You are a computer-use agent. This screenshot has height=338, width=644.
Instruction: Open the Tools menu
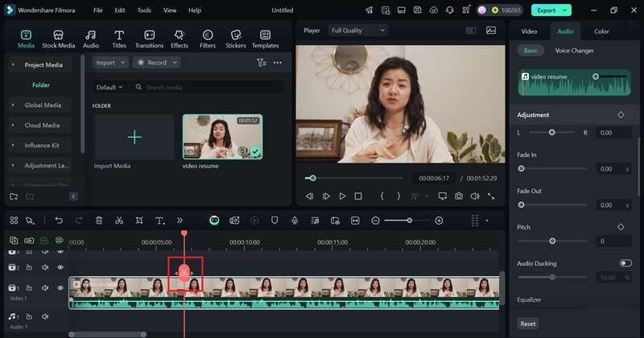[x=144, y=10]
